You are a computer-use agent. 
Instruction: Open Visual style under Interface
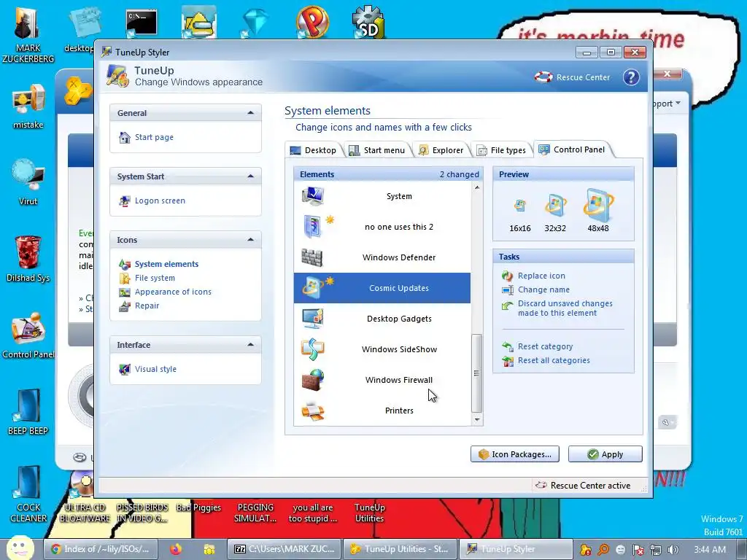(x=155, y=368)
